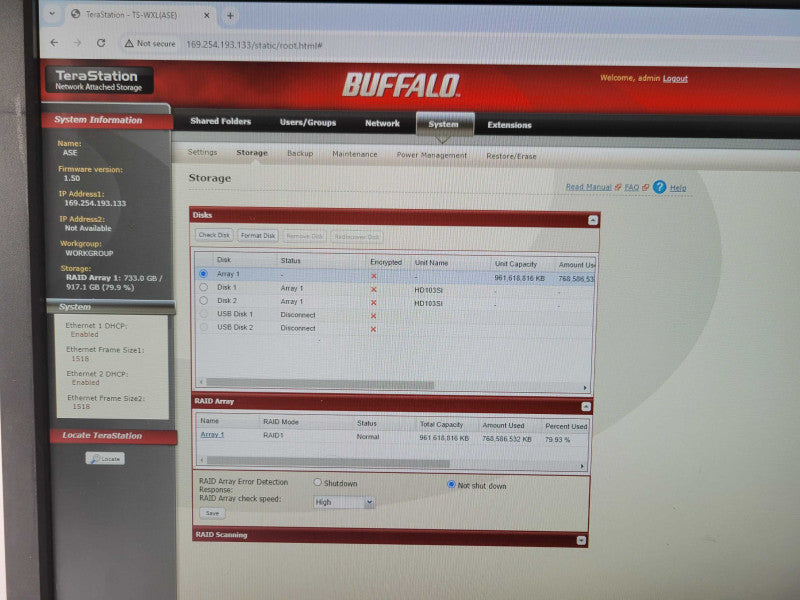The width and height of the screenshot is (800, 600).
Task: Select the Array 1 radio button
Action: coord(203,273)
